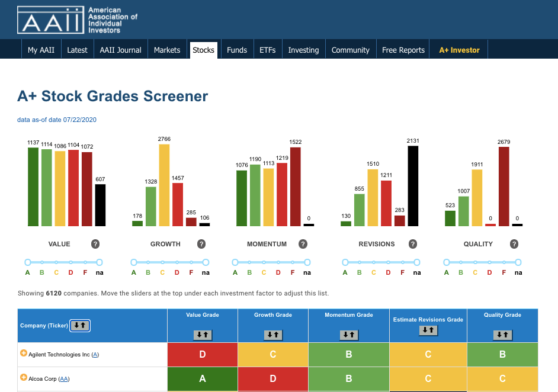Open the A+ Investor nav tab

459,50
